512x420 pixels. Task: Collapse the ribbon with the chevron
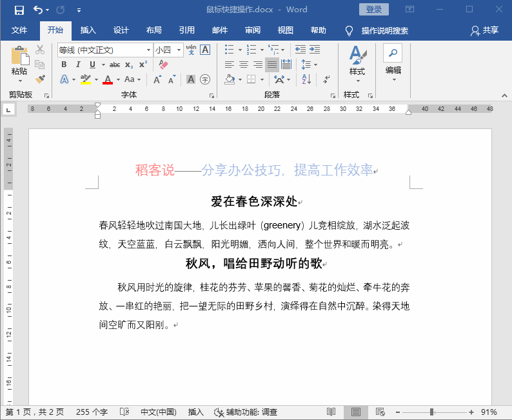click(504, 95)
